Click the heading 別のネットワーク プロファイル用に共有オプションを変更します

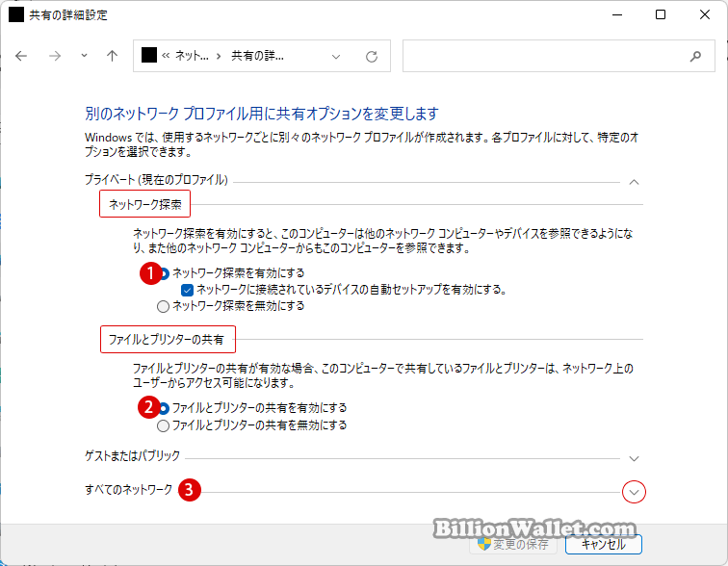(262, 114)
